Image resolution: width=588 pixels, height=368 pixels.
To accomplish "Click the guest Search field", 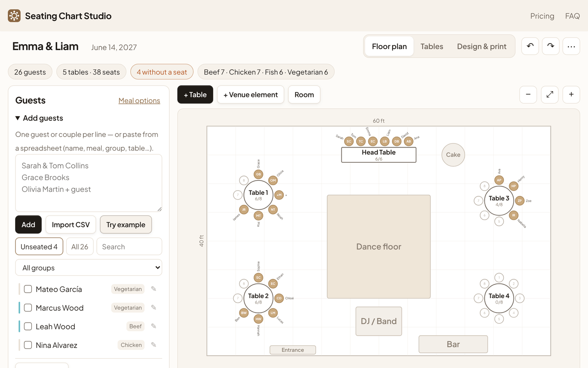I will pyautogui.click(x=129, y=247).
